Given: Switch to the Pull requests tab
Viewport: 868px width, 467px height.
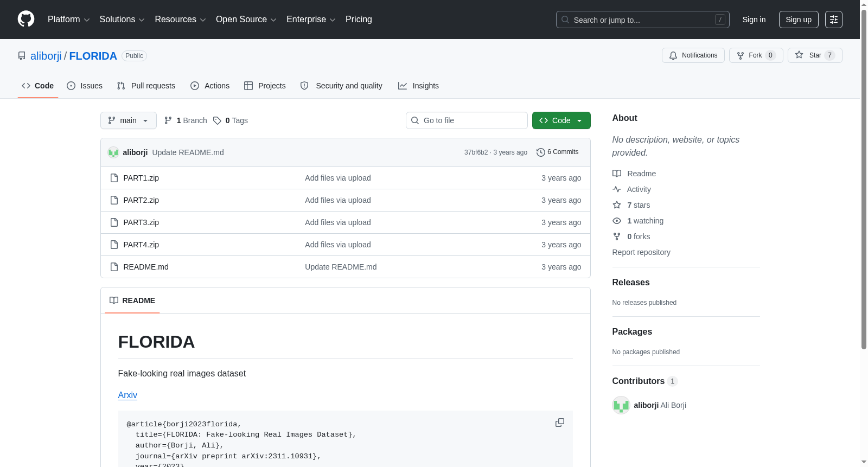Looking at the screenshot, I should point(146,86).
